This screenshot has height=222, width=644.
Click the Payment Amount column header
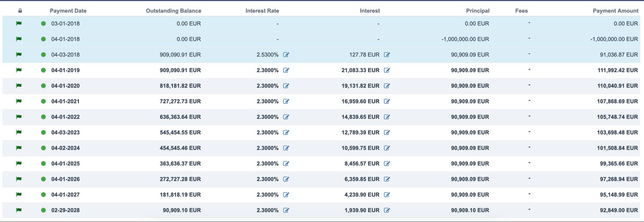click(x=615, y=11)
